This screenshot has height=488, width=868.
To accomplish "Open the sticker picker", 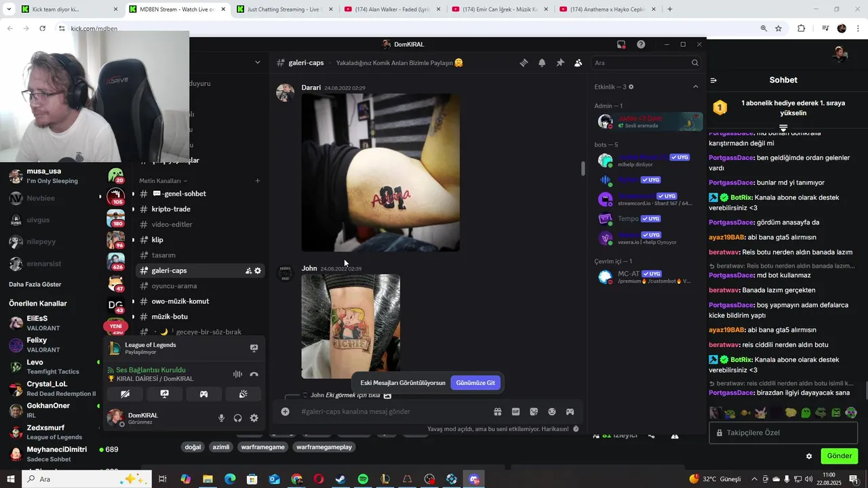I will (x=534, y=411).
